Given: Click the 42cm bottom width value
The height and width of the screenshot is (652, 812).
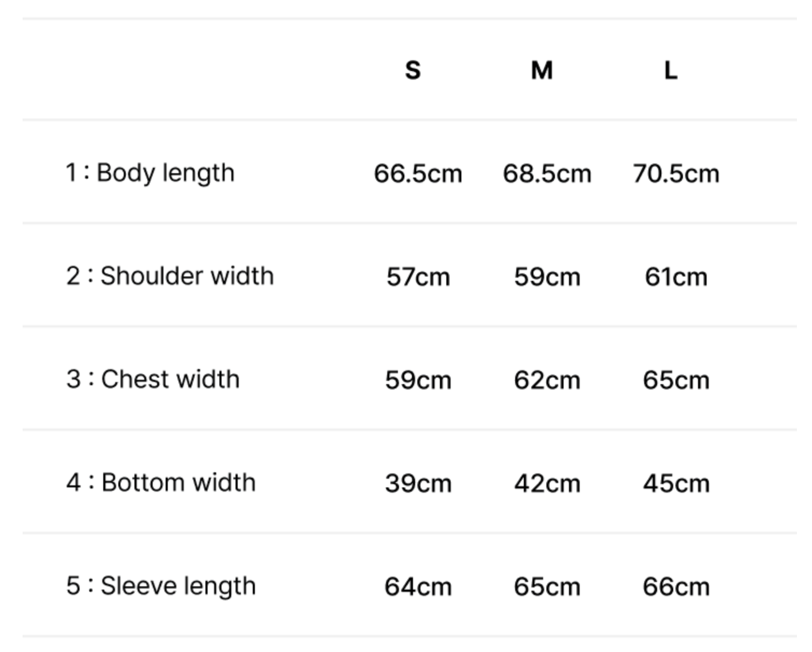Looking at the screenshot, I should 547,484.
